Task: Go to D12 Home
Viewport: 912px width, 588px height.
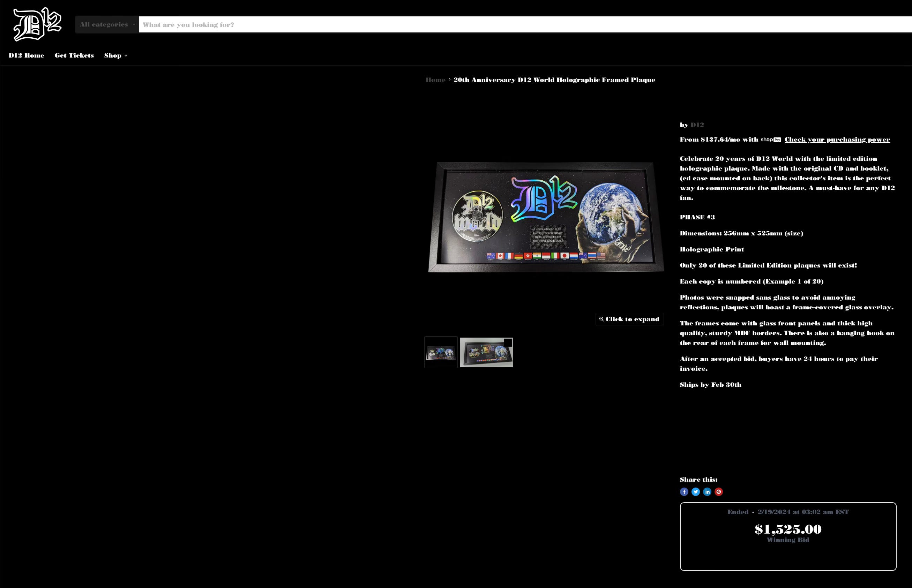Action: click(27, 55)
